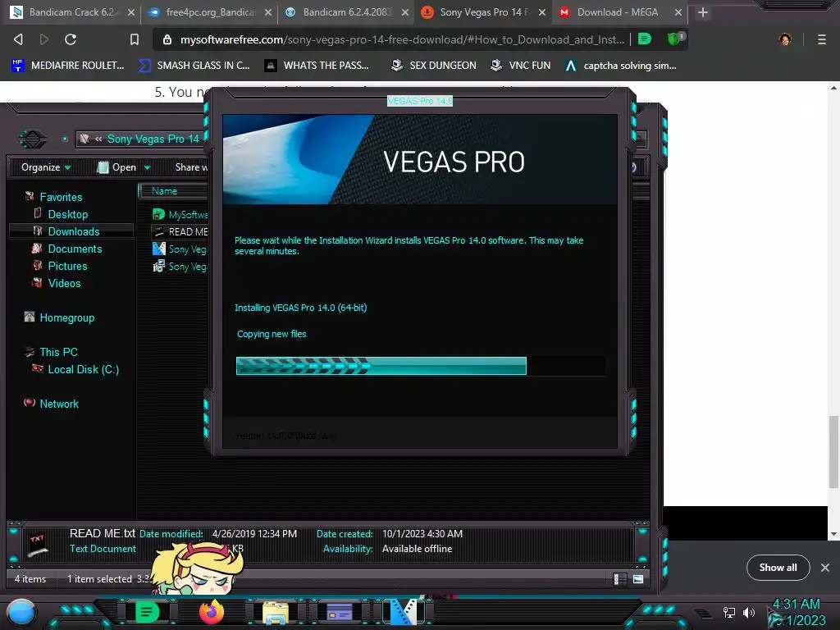Image resolution: width=840 pixels, height=630 pixels.
Task: Expand the breadcrumb chevrons before Sony Vegas
Action: coord(98,139)
